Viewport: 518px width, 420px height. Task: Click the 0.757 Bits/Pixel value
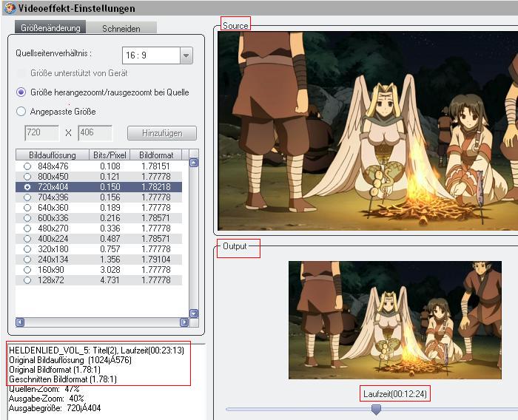[110, 249]
